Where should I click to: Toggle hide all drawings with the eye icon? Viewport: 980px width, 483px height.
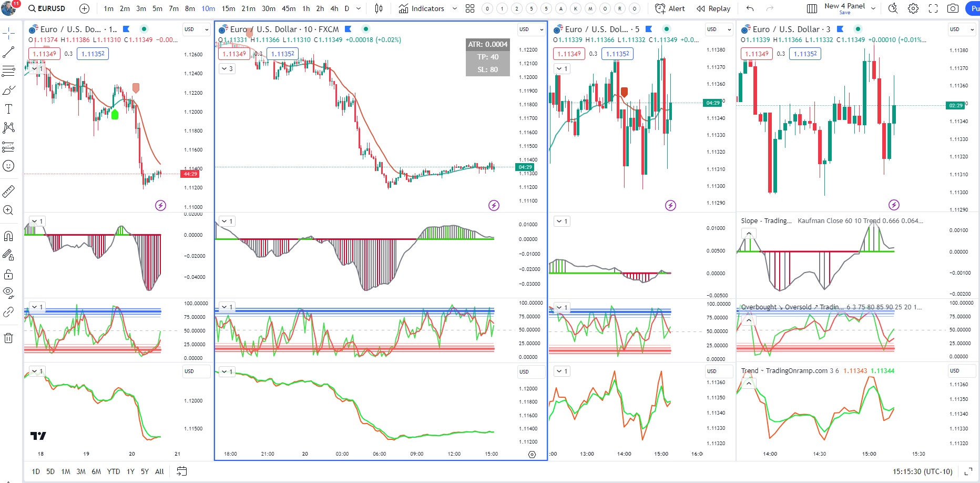coord(8,293)
